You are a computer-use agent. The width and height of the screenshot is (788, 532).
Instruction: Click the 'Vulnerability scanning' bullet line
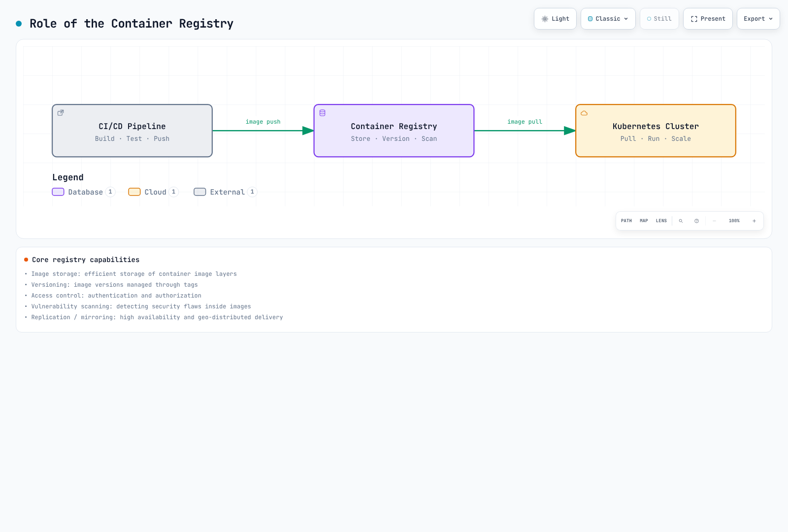point(141,306)
